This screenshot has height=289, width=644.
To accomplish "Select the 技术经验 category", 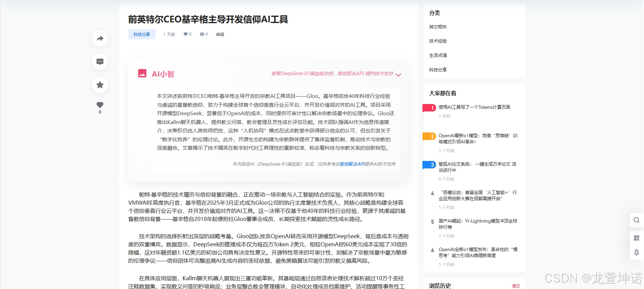I will (x=438, y=41).
